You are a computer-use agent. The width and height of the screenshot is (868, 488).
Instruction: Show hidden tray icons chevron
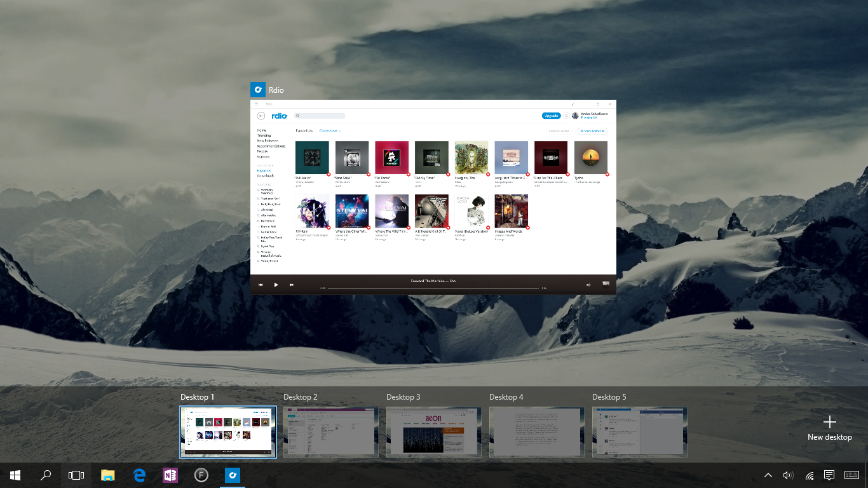click(x=768, y=475)
